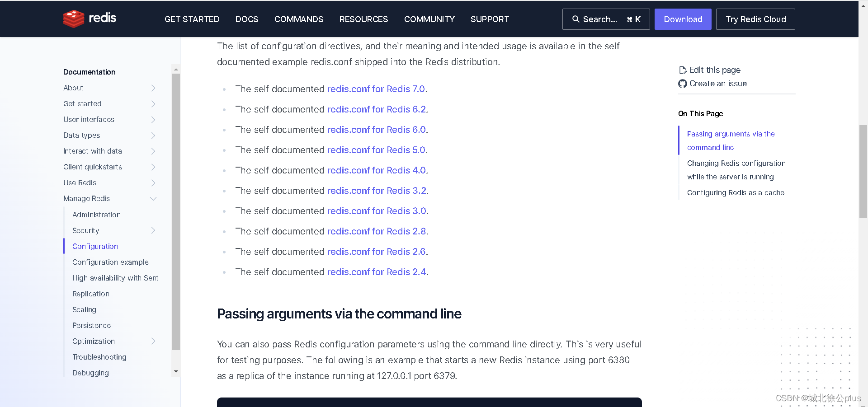Click the Redis logo in the header
The width and height of the screenshot is (868, 407).
click(90, 19)
